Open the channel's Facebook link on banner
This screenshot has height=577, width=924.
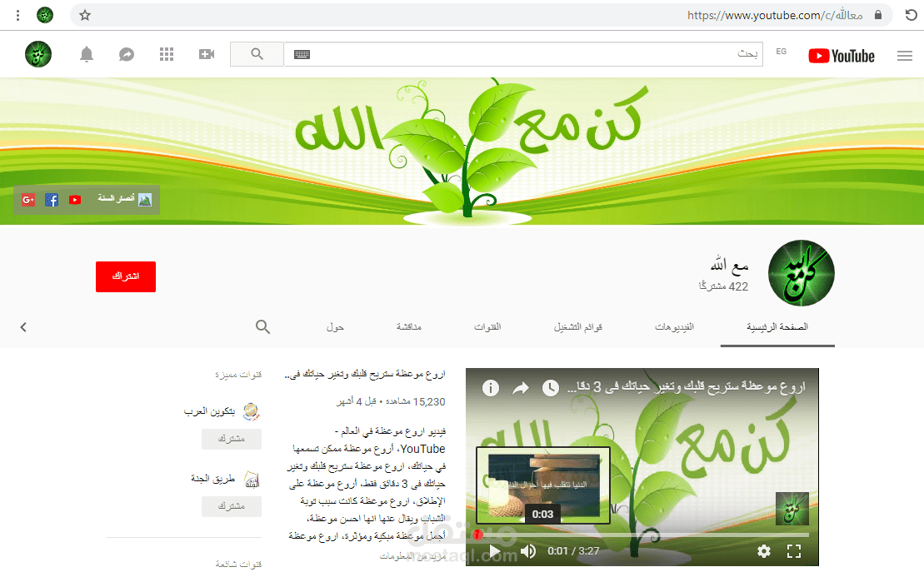pyautogui.click(x=51, y=199)
